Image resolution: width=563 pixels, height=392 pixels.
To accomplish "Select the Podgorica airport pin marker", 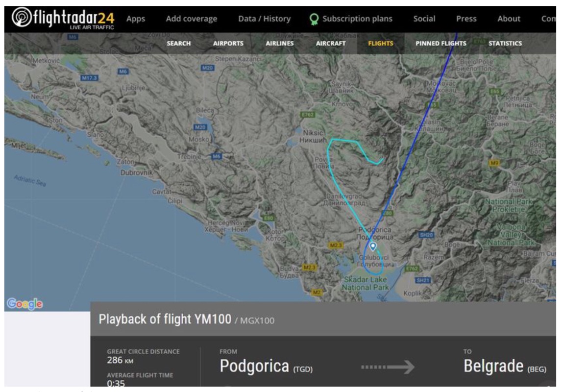I will 373,246.
